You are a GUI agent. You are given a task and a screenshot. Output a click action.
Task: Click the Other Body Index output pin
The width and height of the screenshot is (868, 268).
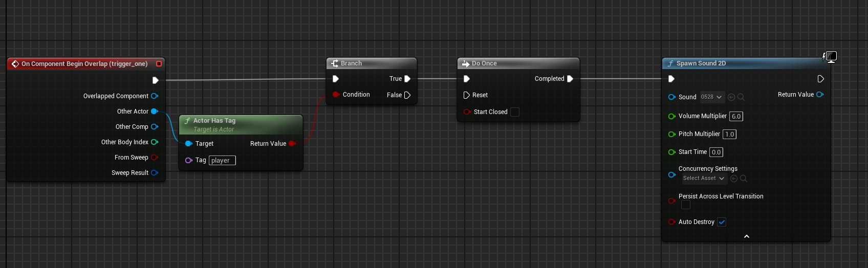155,142
